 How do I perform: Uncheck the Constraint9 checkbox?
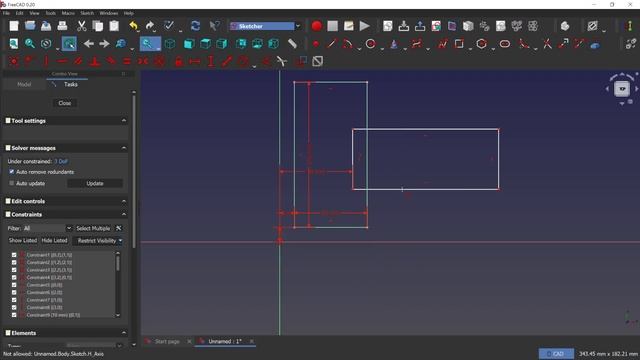click(14, 315)
